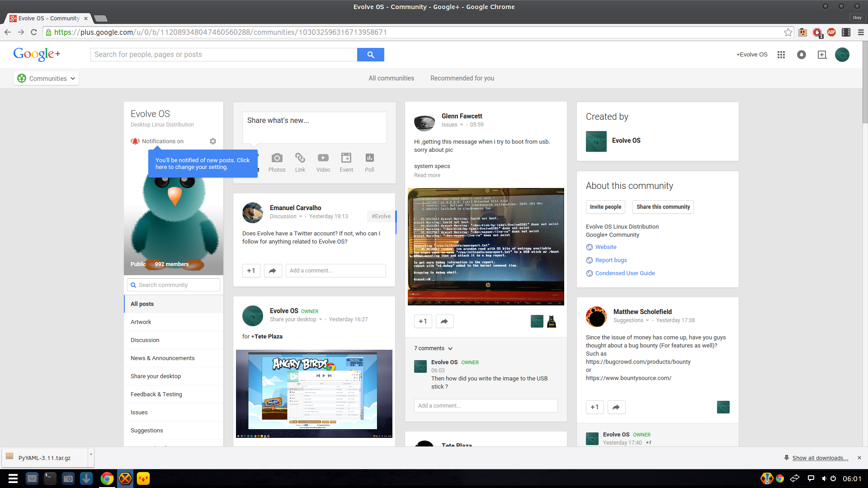Reshare Emanuel Carvalho's post
The width and height of the screenshot is (868, 488).
tap(273, 271)
